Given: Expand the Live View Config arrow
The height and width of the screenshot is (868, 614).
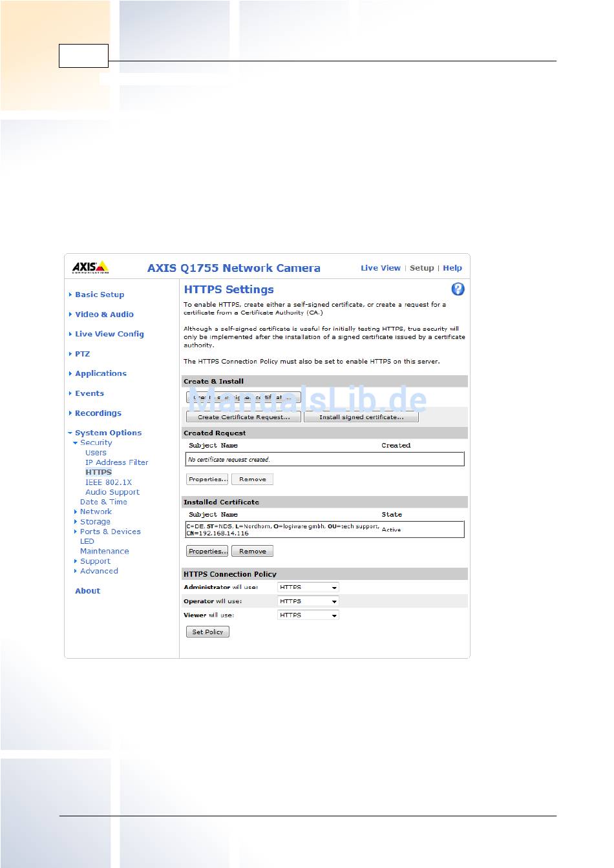Looking at the screenshot, I should pyautogui.click(x=70, y=334).
